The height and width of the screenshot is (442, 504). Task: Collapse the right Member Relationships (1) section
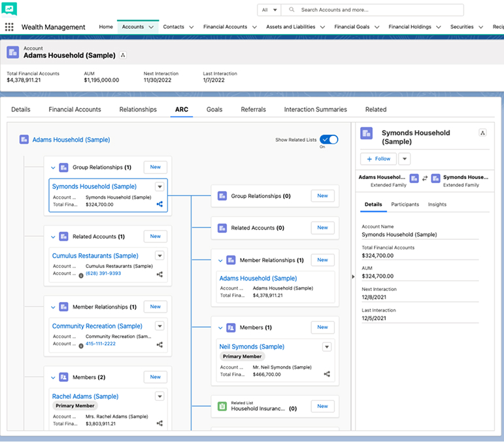click(x=220, y=260)
